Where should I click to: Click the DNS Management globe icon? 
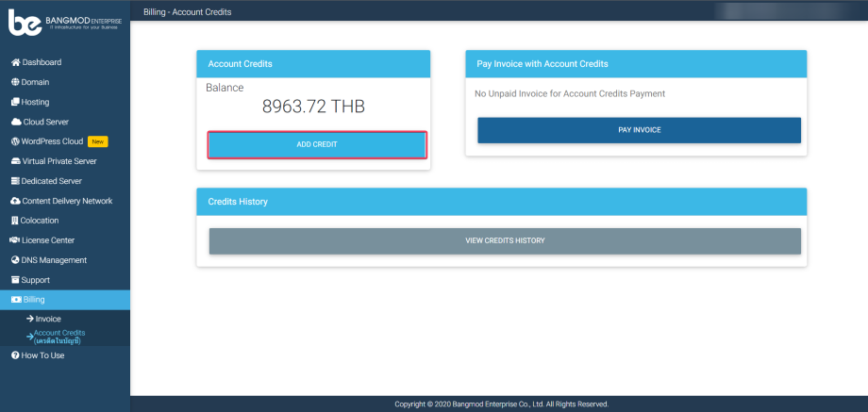[x=15, y=260]
